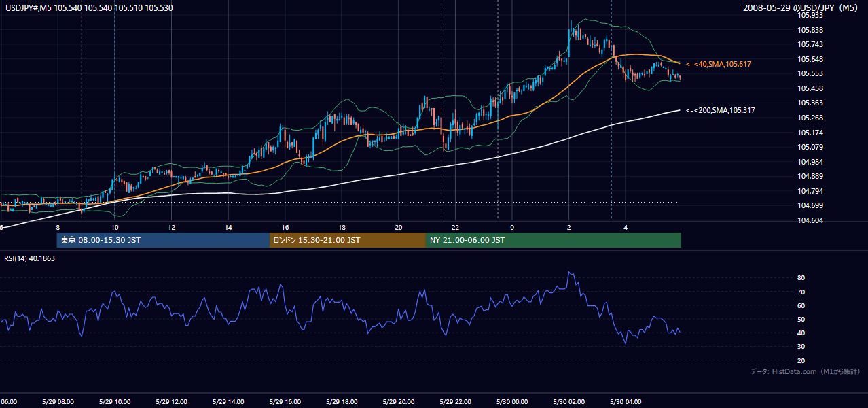868x408 pixels.
Task: Click the RSI 20 level label
Action: [801, 360]
